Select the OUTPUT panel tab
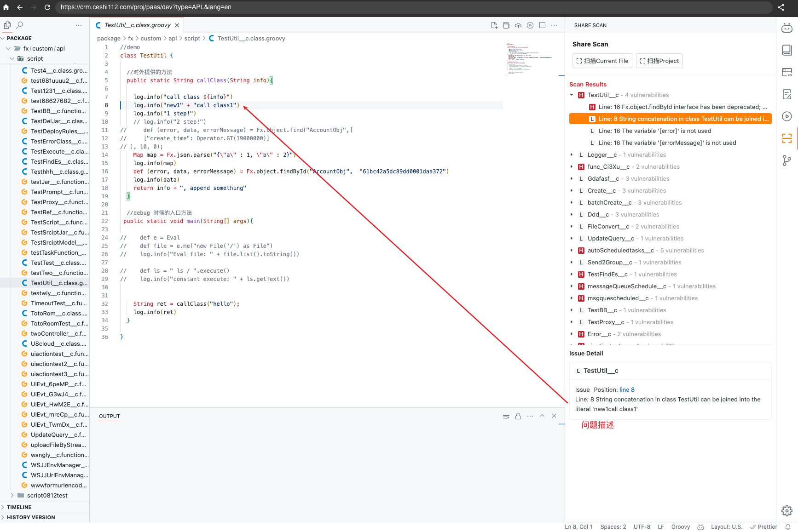Image resolution: width=798 pixels, height=532 pixels. [x=110, y=416]
